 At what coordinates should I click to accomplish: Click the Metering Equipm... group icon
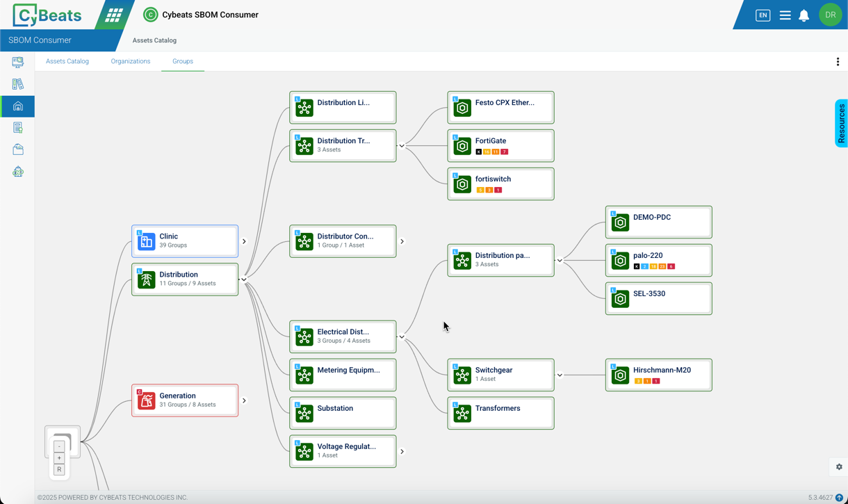point(304,375)
